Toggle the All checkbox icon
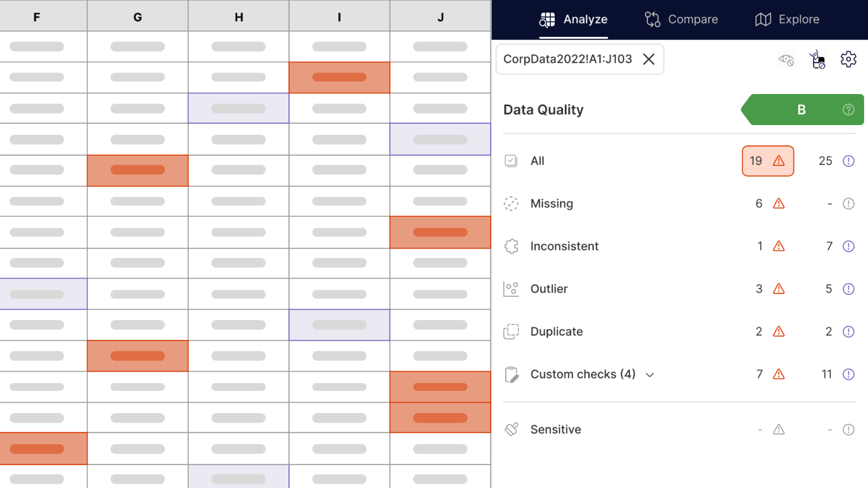868x488 pixels. (512, 161)
